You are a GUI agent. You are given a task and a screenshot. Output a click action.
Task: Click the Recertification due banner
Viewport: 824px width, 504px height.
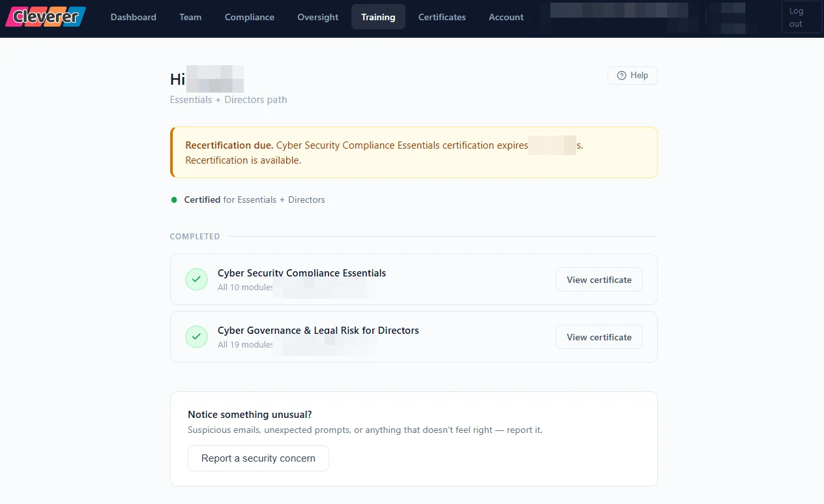click(414, 152)
